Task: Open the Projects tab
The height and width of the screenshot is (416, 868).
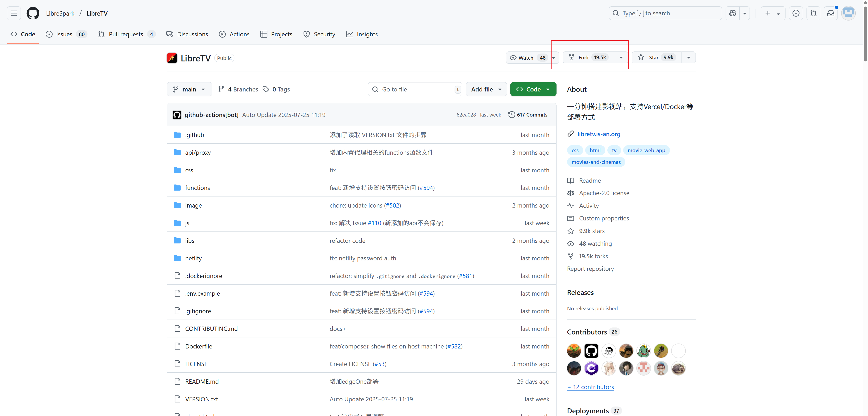Action: 276,34
